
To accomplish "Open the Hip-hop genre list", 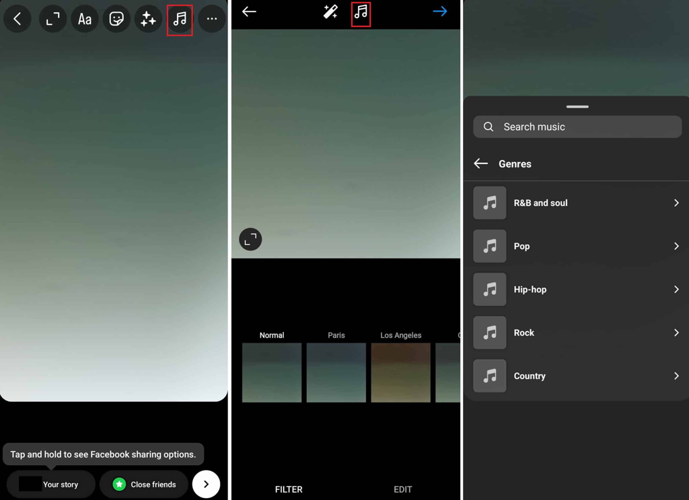I will [x=577, y=290].
